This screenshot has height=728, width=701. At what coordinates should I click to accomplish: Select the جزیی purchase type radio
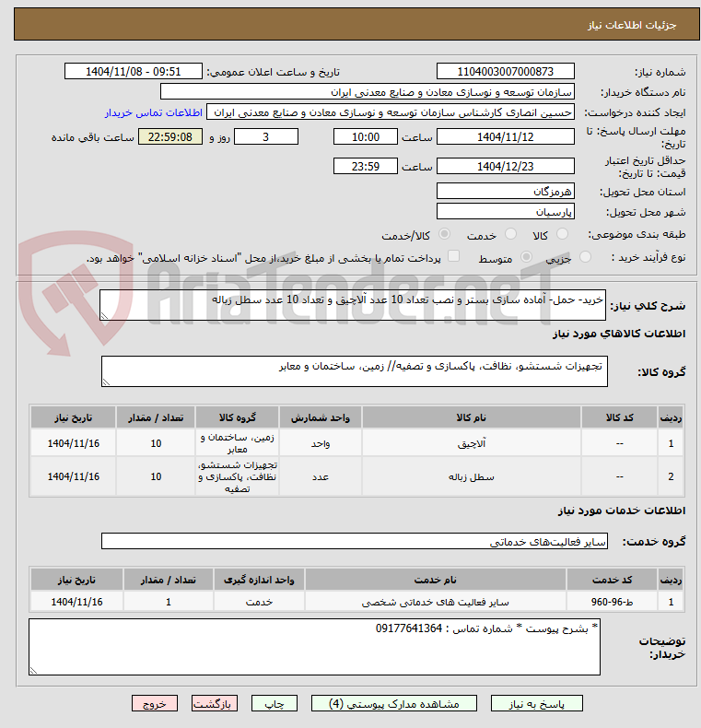(586, 256)
